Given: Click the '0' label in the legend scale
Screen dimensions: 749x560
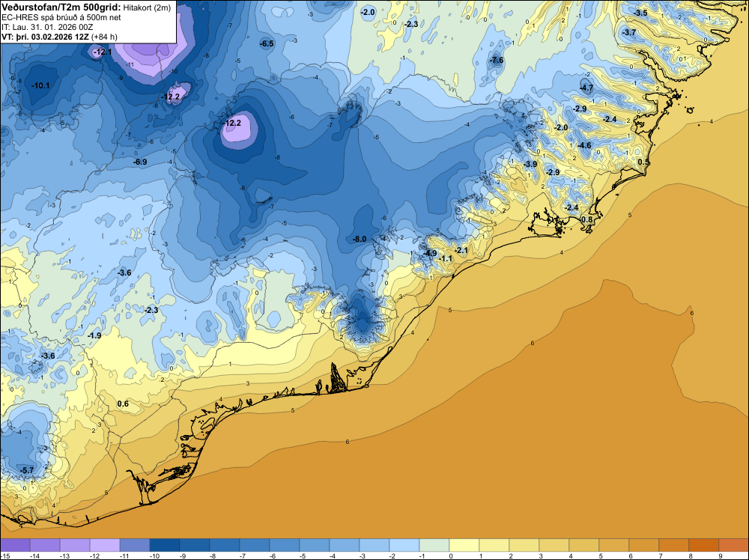Looking at the screenshot, I should (450, 556).
